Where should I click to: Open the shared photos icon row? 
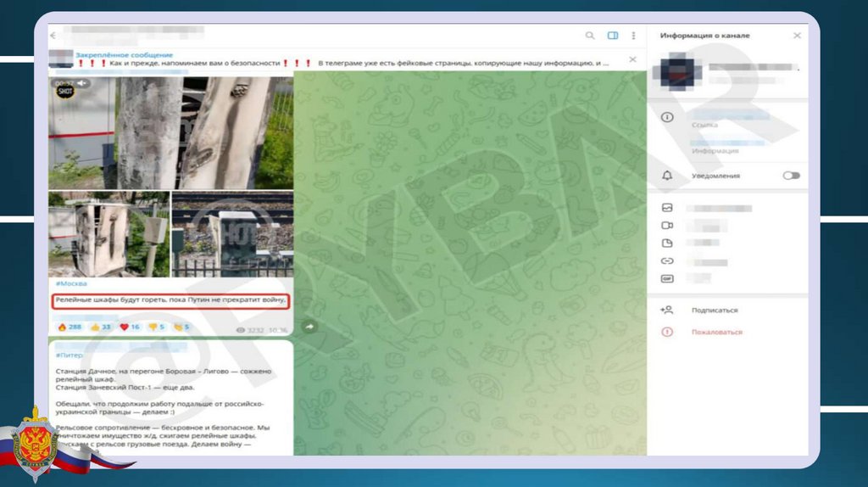[667, 208]
